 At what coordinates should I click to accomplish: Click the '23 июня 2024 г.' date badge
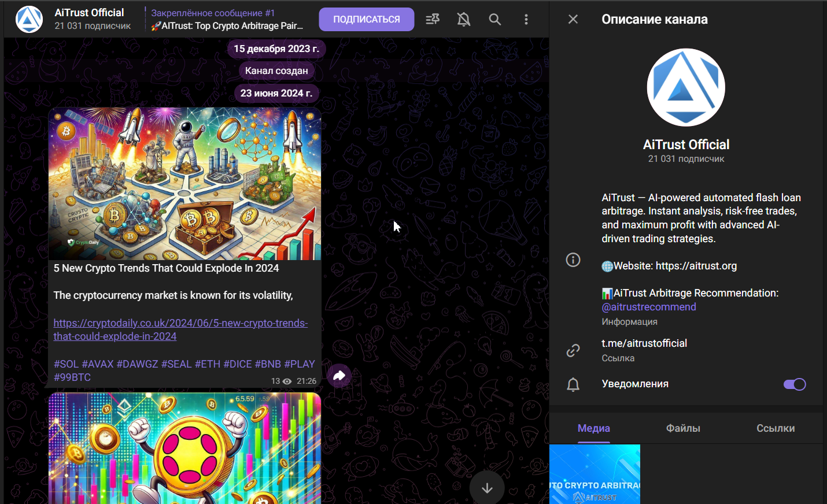(x=276, y=93)
